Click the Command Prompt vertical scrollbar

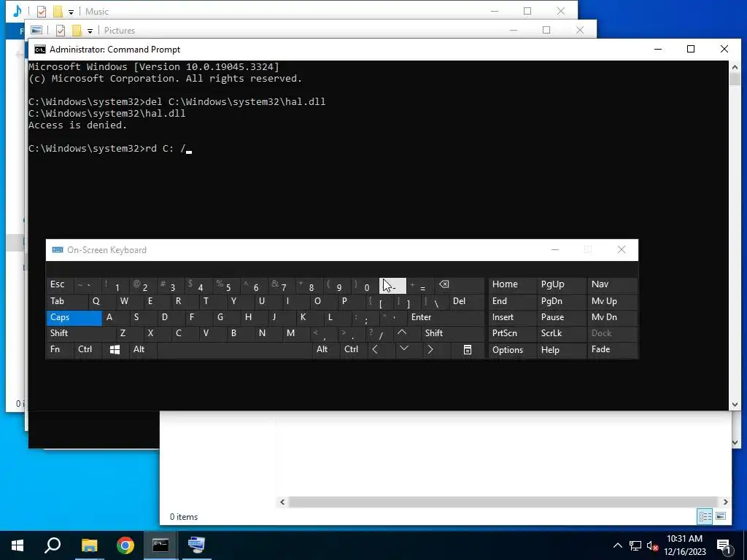(734, 236)
